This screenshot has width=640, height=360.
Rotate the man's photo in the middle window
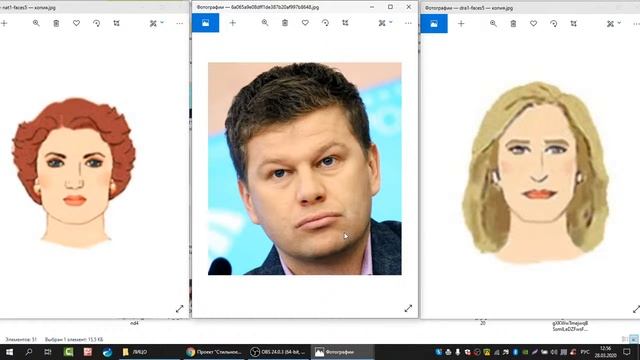[x=325, y=23]
